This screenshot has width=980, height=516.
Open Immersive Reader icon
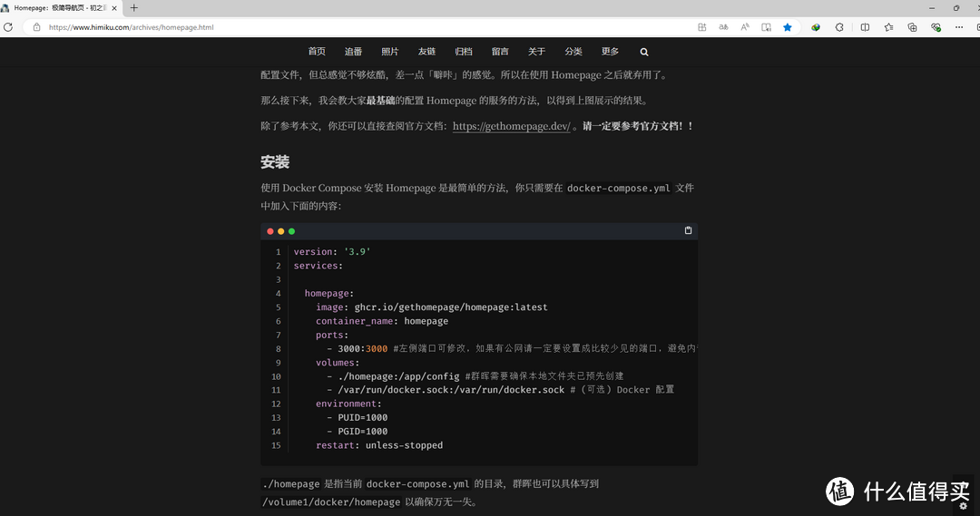point(766,27)
